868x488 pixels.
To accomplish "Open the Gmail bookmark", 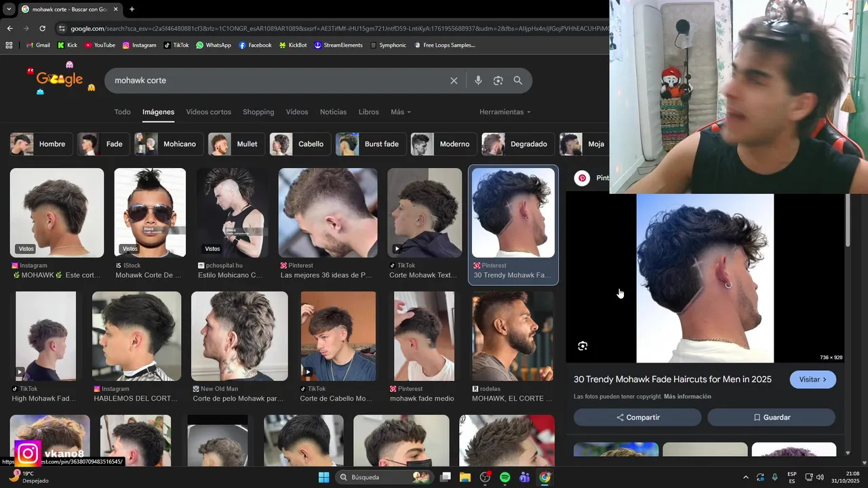I will click(38, 45).
